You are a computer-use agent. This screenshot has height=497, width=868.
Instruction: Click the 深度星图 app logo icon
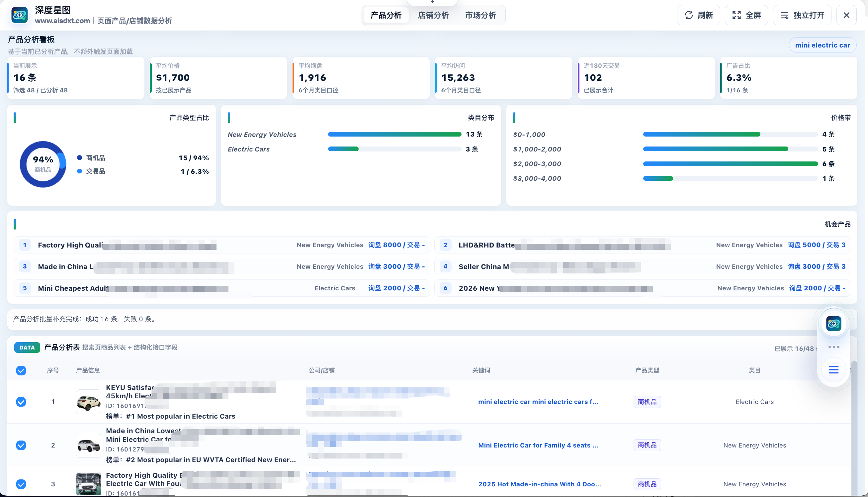(20, 15)
